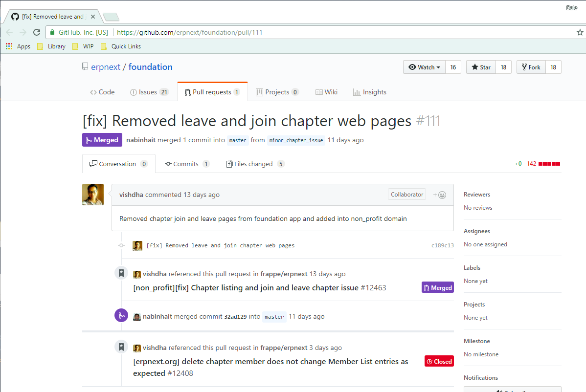
Task: Click the secure padlock icon in address bar
Action: click(x=52, y=32)
